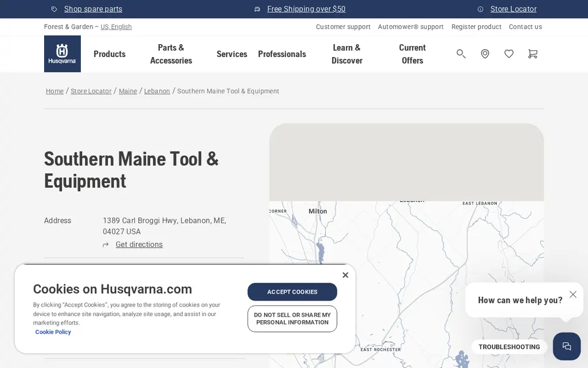
Task: Open the shopping cart icon
Action: coord(532,54)
